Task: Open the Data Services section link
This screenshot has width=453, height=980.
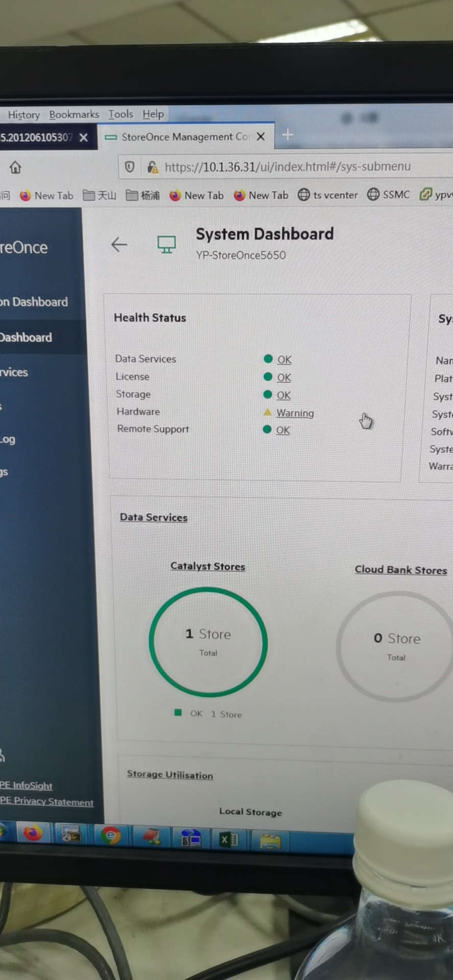Action: pyautogui.click(x=154, y=517)
